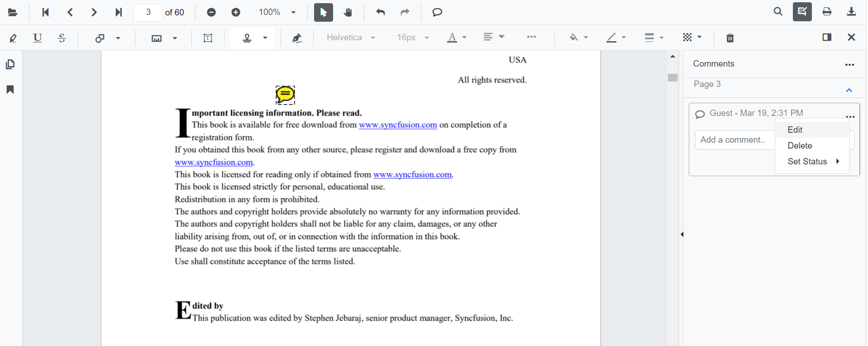Screen dimensions: 868x346
Task: Toggle the comment panel icon
Action: (827, 37)
